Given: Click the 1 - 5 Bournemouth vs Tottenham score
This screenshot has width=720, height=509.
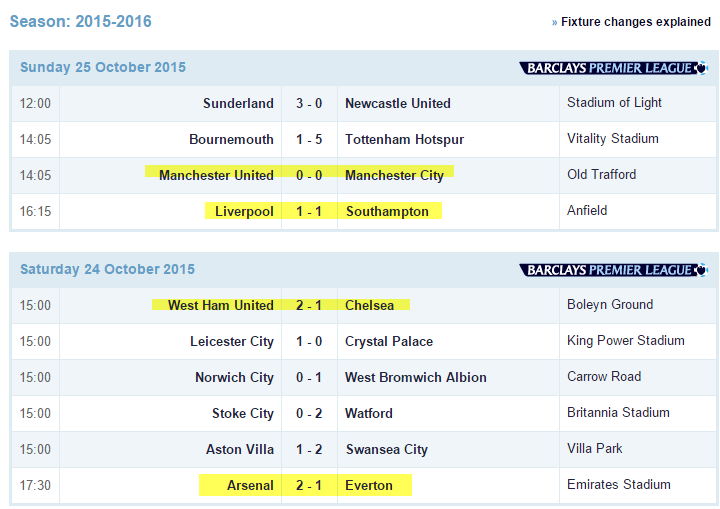Looking at the screenshot, I should click(x=309, y=139).
